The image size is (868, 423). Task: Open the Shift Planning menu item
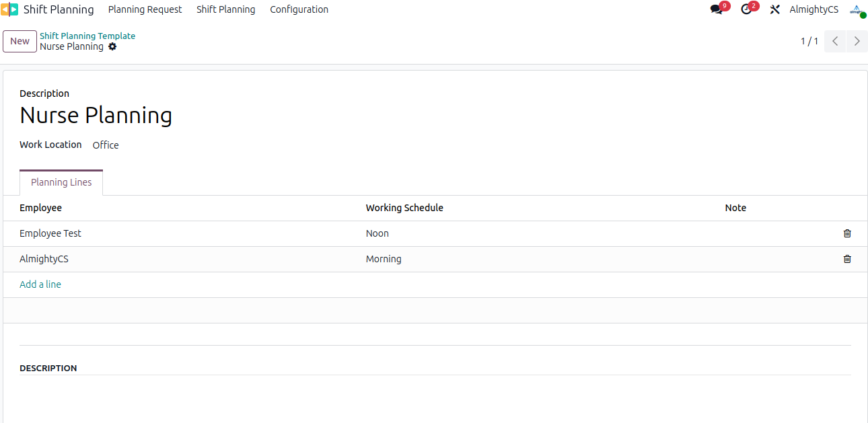225,9
